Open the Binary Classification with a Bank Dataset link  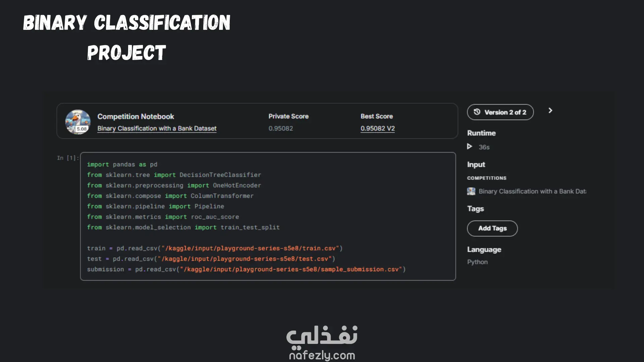pos(157,128)
